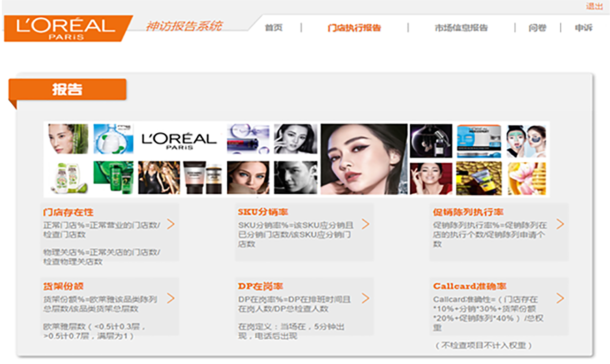
Task: Open the DP在岗率 report link
Action: pyautogui.click(x=260, y=286)
